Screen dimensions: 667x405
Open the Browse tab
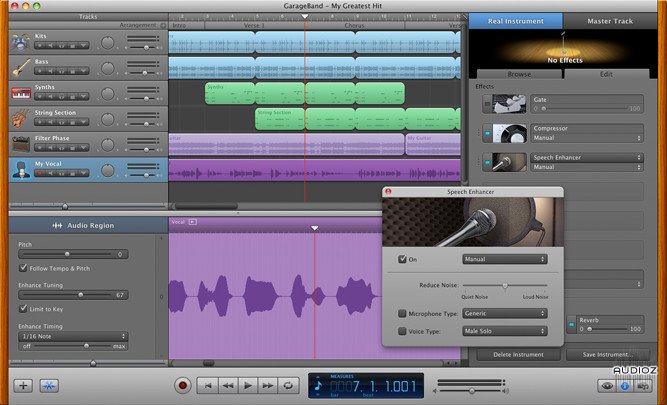click(x=519, y=74)
